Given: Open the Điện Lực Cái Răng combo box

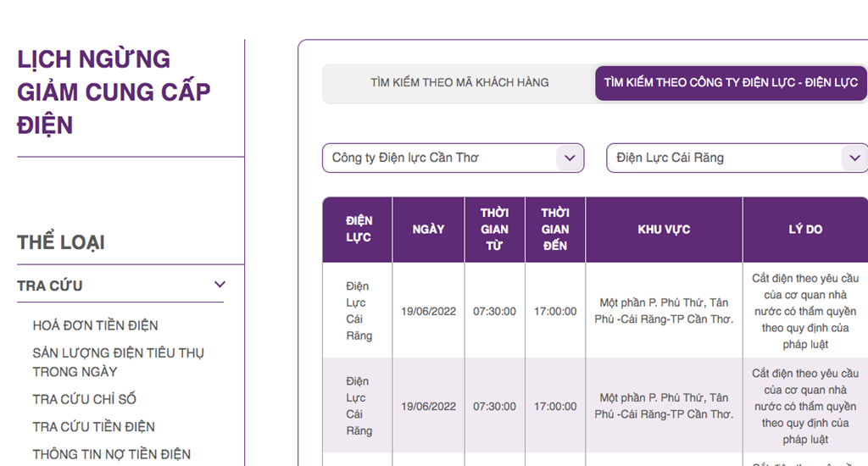Looking at the screenshot, I should pos(725,158).
